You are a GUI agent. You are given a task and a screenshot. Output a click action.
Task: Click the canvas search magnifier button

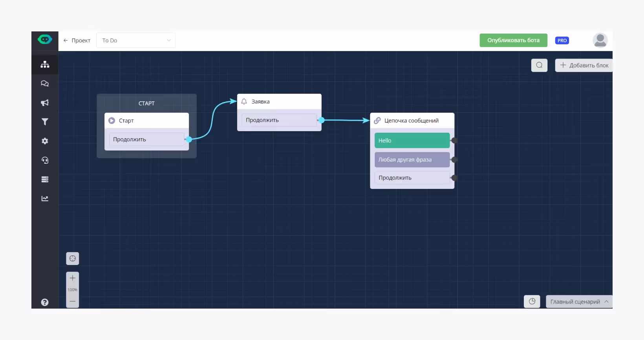539,65
